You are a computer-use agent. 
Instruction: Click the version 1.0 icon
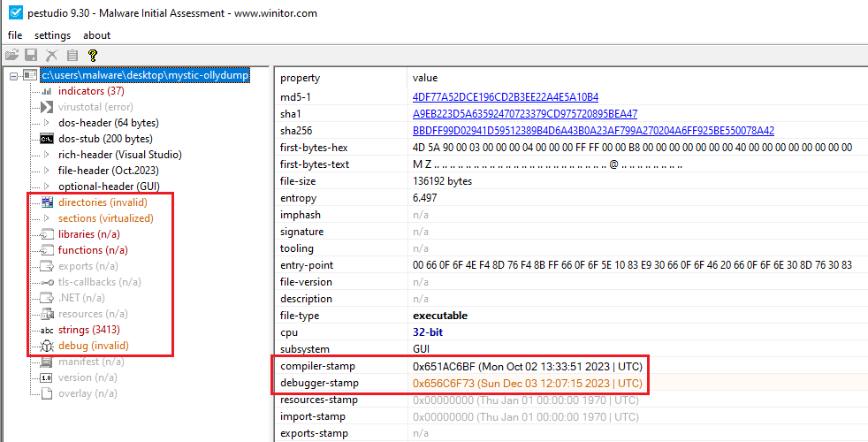pos(47,377)
